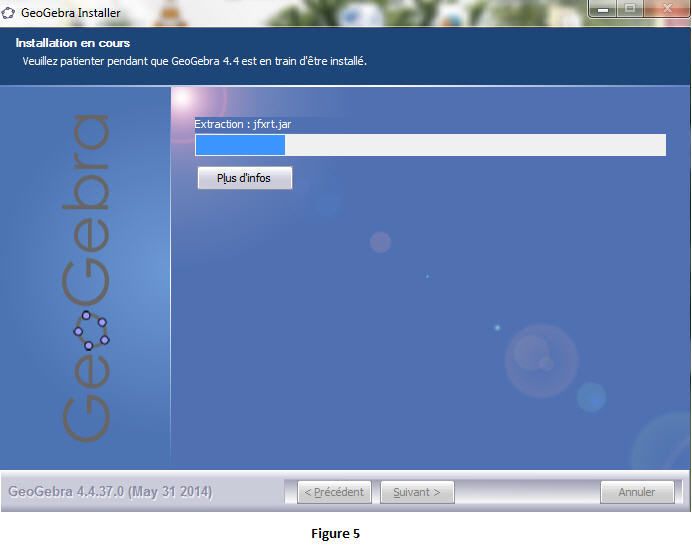692x550 pixels.
Task: Go back using the Précédent button
Action: pos(335,492)
